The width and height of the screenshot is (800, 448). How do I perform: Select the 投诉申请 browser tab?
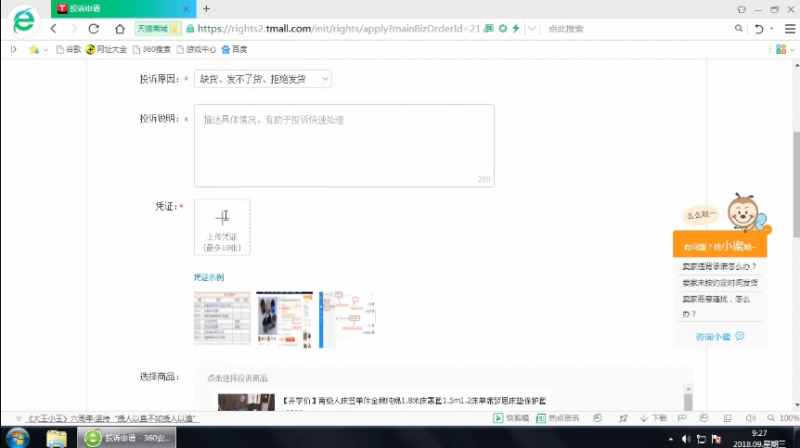pos(122,9)
